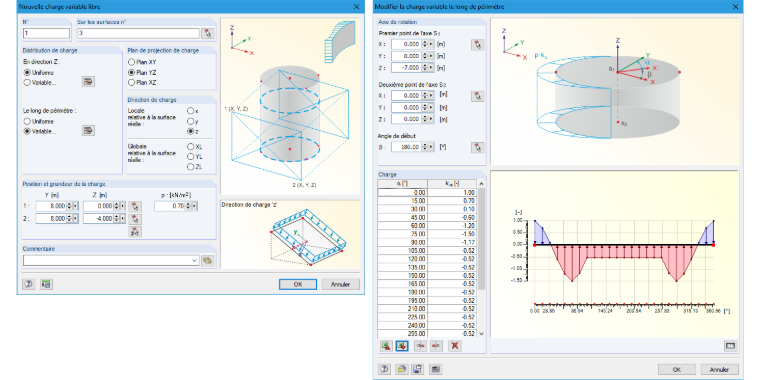The width and height of the screenshot is (760, 380).
Task: Click S1 Z field showing -7.000
Action: (x=406, y=68)
